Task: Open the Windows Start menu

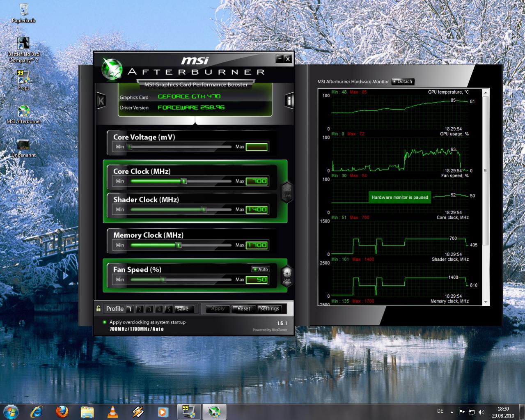Action: [x=11, y=411]
